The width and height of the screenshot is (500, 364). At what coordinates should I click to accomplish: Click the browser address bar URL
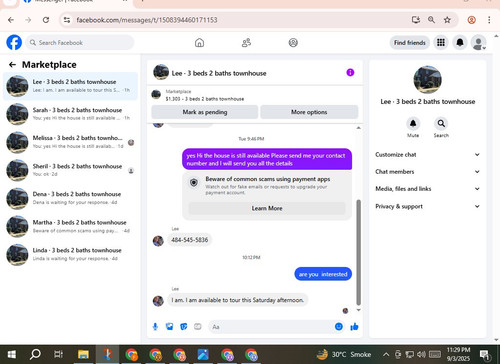(x=147, y=20)
